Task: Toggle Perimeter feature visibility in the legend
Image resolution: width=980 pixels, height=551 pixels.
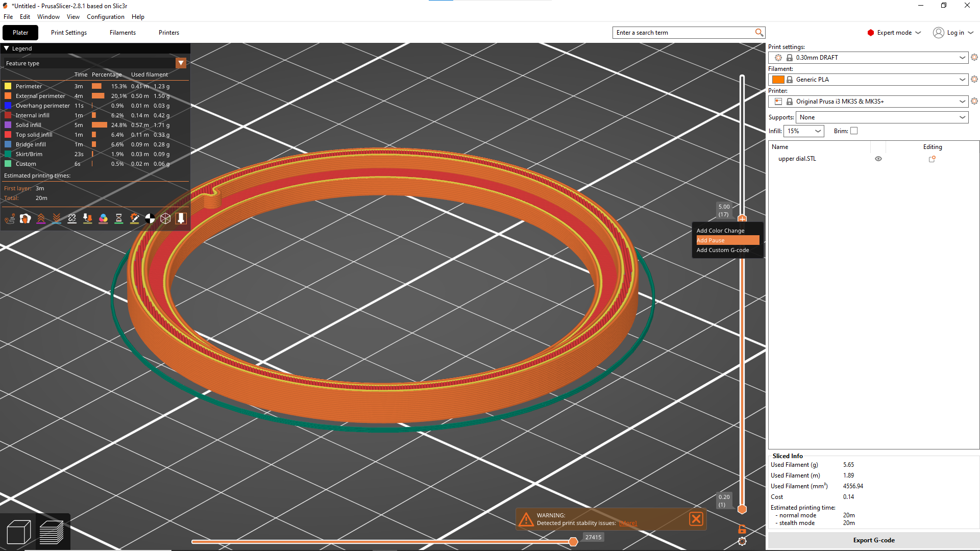Action: (29, 86)
